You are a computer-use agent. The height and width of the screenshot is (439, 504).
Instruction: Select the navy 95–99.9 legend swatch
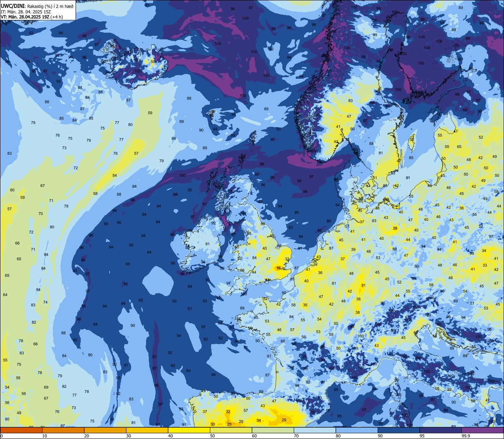[x=441, y=430]
